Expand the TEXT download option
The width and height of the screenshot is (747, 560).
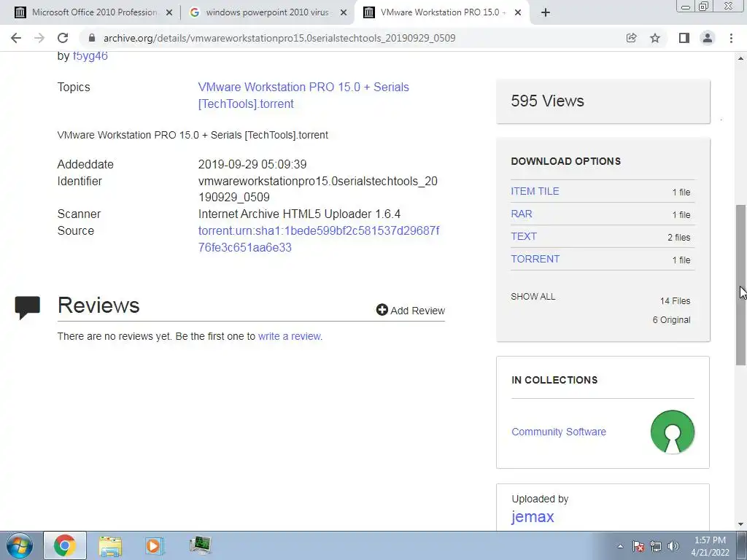pyautogui.click(x=524, y=236)
